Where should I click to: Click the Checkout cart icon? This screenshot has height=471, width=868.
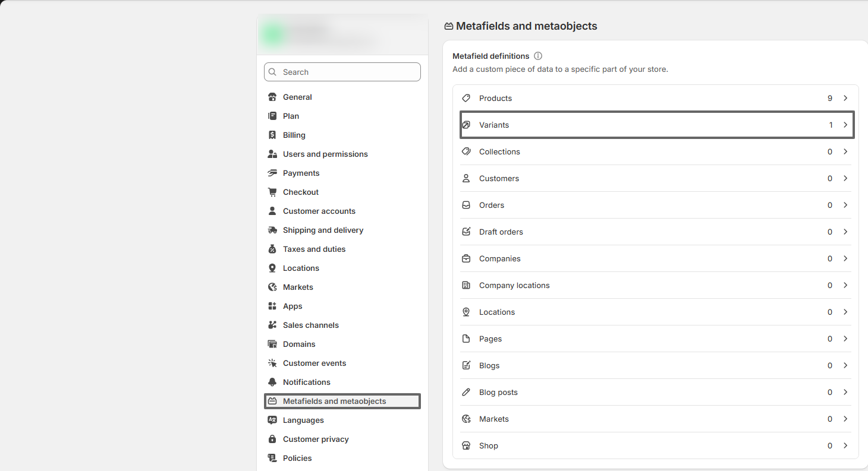pyautogui.click(x=272, y=192)
